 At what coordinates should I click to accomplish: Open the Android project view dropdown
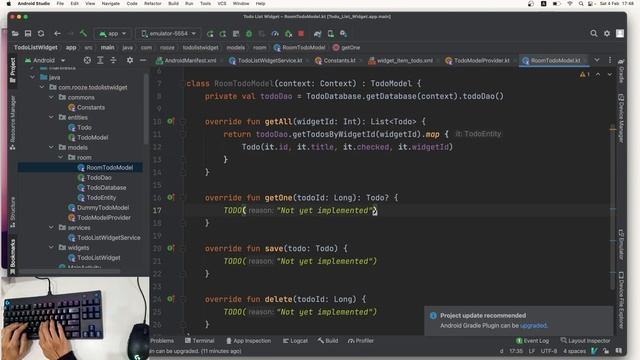coord(45,60)
